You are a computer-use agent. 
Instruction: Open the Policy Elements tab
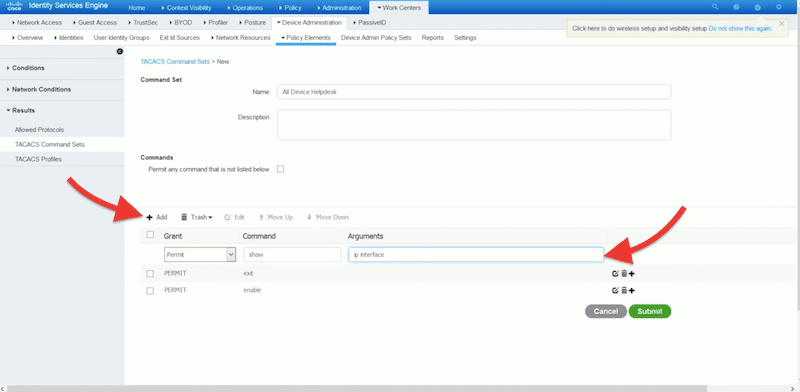[306, 38]
